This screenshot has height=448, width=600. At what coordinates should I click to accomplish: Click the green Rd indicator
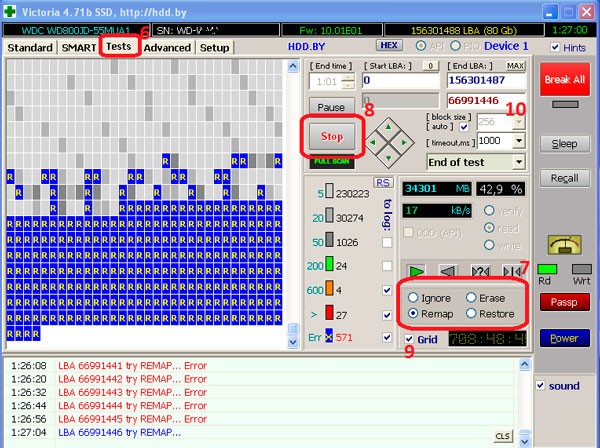[547, 269]
